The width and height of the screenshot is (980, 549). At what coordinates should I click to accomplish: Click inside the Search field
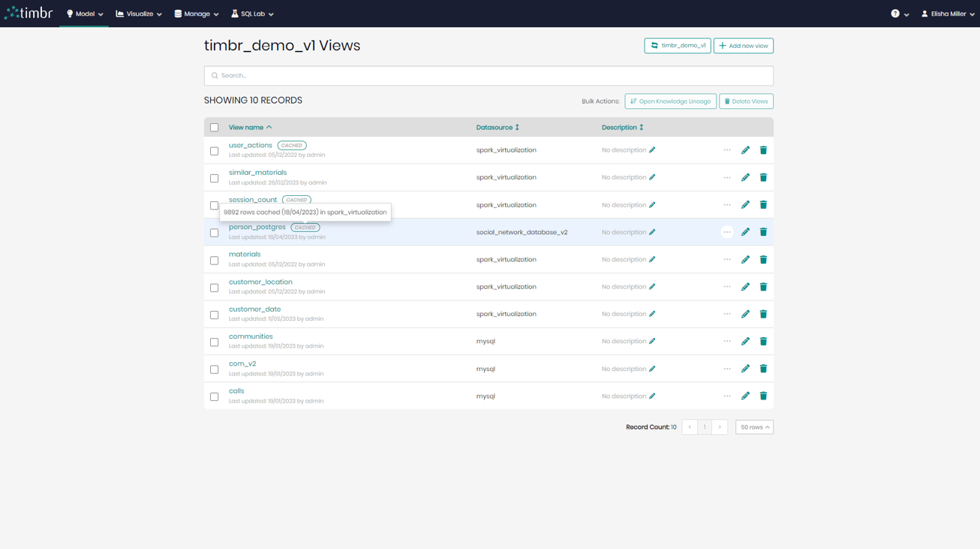pyautogui.click(x=488, y=75)
